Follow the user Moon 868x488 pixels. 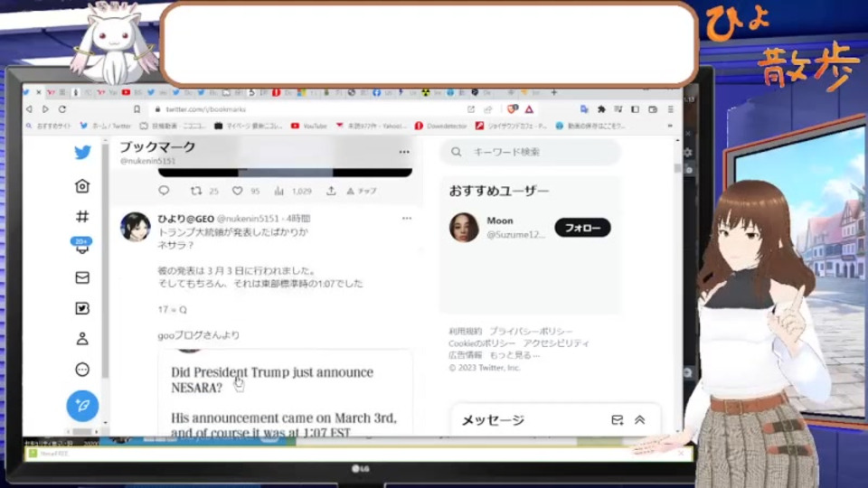(x=582, y=228)
